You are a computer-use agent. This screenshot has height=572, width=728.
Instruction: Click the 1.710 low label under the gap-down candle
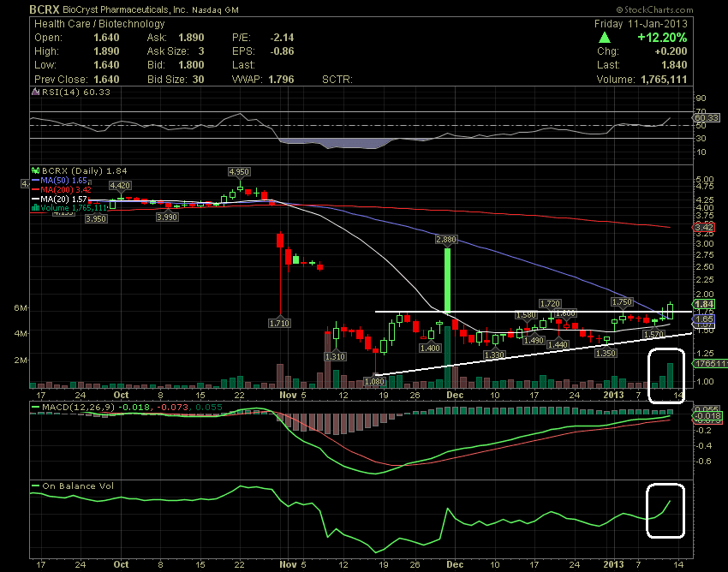tap(279, 323)
